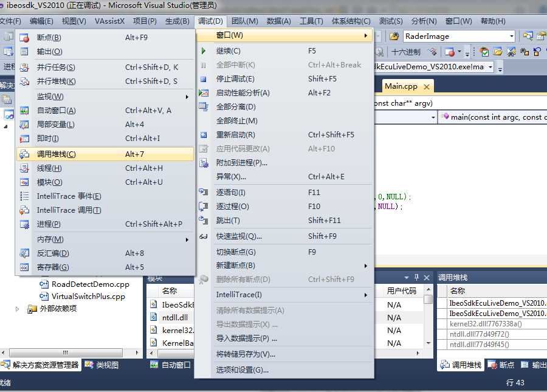Select the 窗口(W) Windows submenu entry
Screen dimensions: 547x392
pyautogui.click(x=284, y=35)
